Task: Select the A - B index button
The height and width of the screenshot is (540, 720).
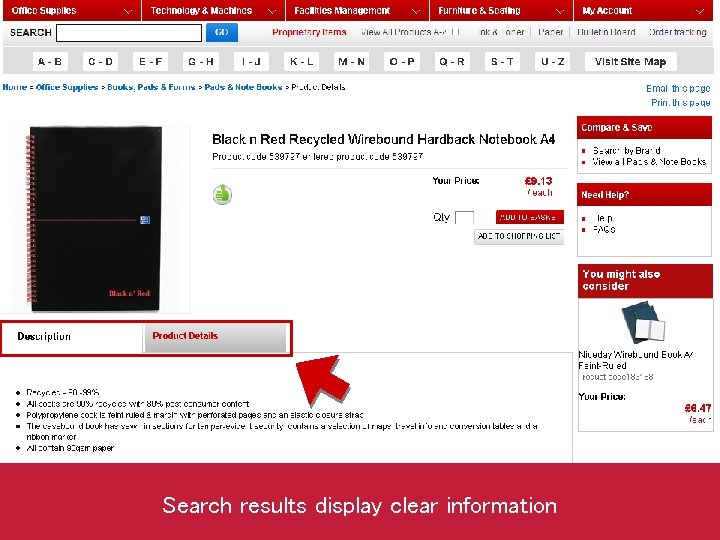Action: (50, 62)
